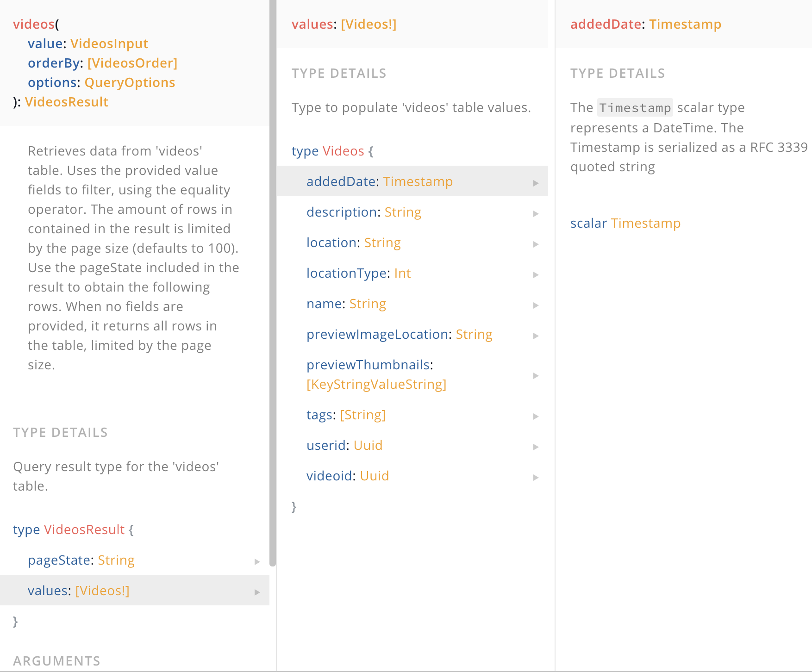Open the Timestamp scalar definition
812x672 pixels.
click(646, 223)
